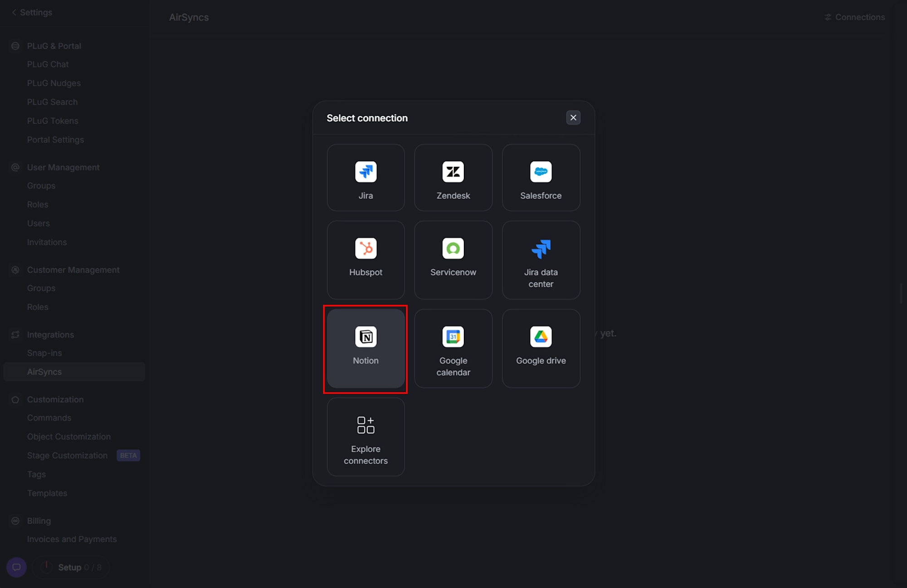
Task: Go back to Settings chevron
Action: click(15, 12)
